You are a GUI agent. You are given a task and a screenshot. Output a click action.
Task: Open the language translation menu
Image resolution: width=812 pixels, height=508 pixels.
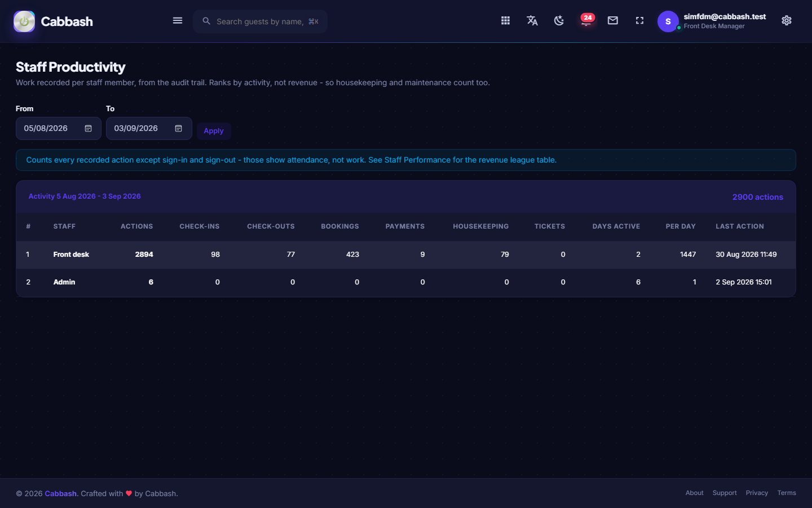click(532, 21)
